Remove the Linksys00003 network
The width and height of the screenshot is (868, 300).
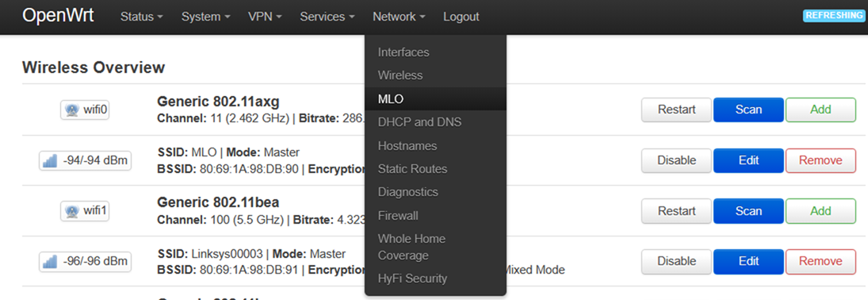tap(820, 261)
